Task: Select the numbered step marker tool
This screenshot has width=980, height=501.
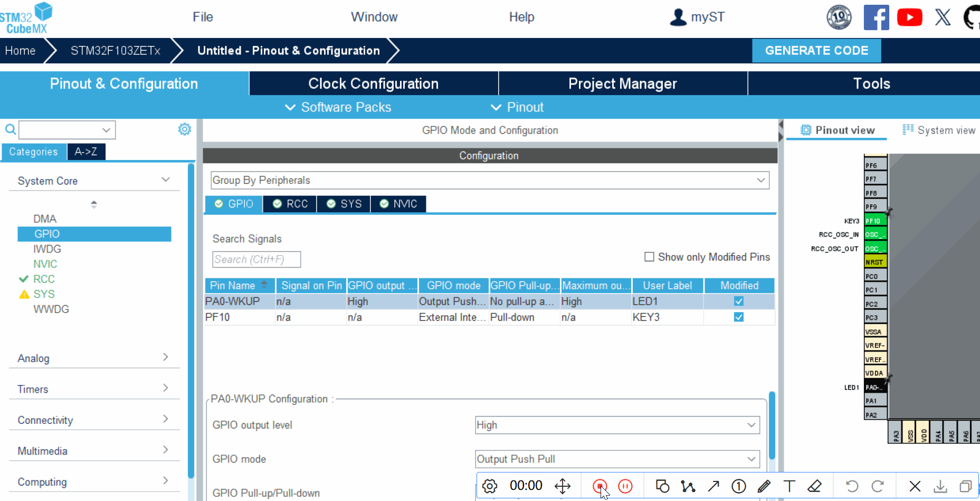Action: pyautogui.click(x=739, y=486)
